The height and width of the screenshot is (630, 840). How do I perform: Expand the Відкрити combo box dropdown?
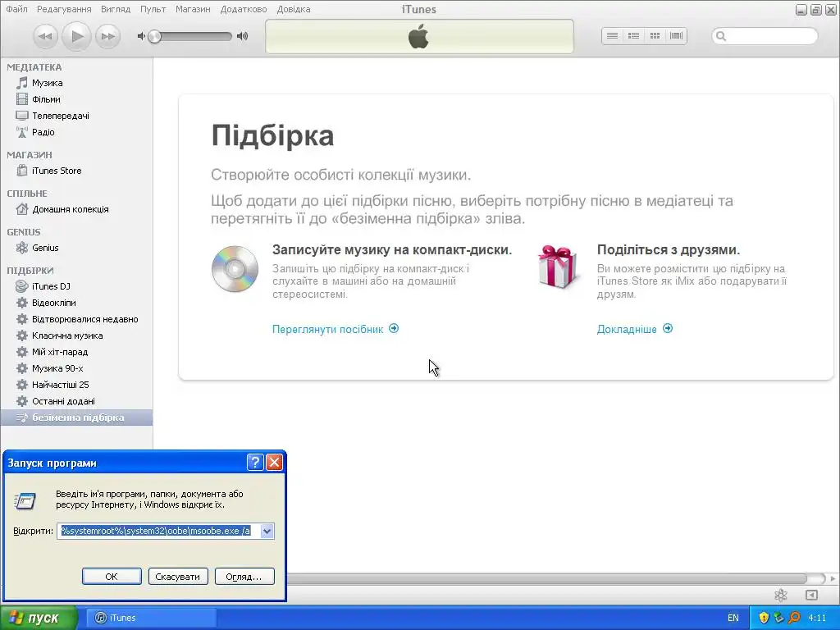coord(267,531)
